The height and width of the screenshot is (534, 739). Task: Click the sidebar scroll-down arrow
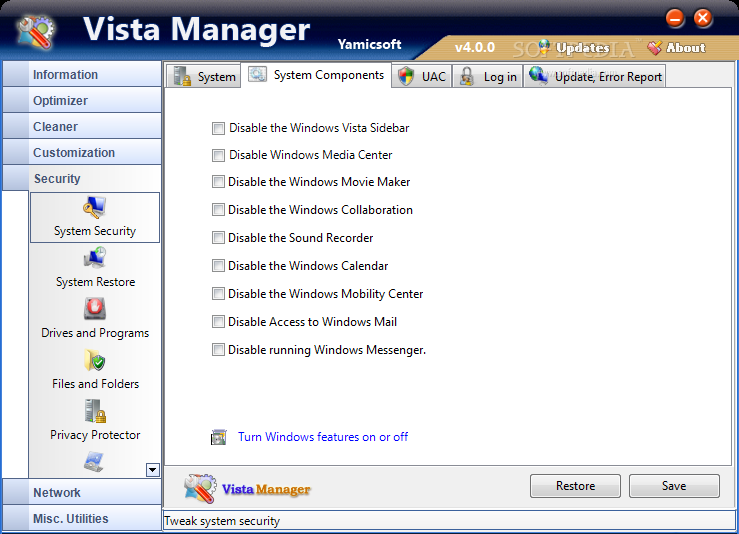(x=153, y=470)
